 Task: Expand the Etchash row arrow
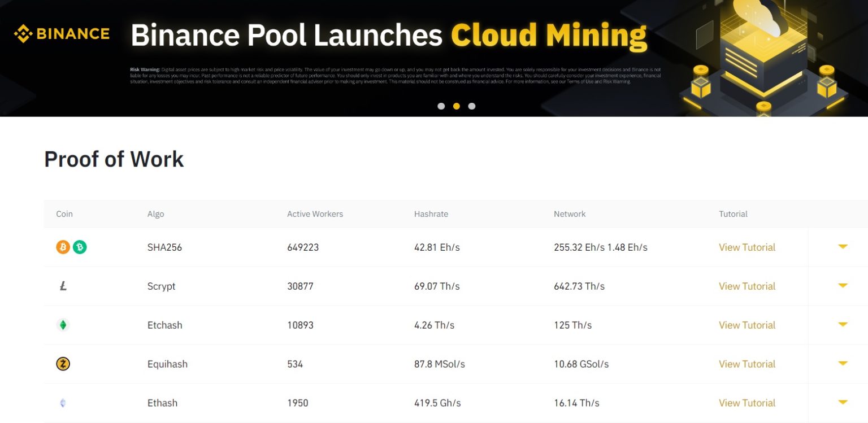843,325
